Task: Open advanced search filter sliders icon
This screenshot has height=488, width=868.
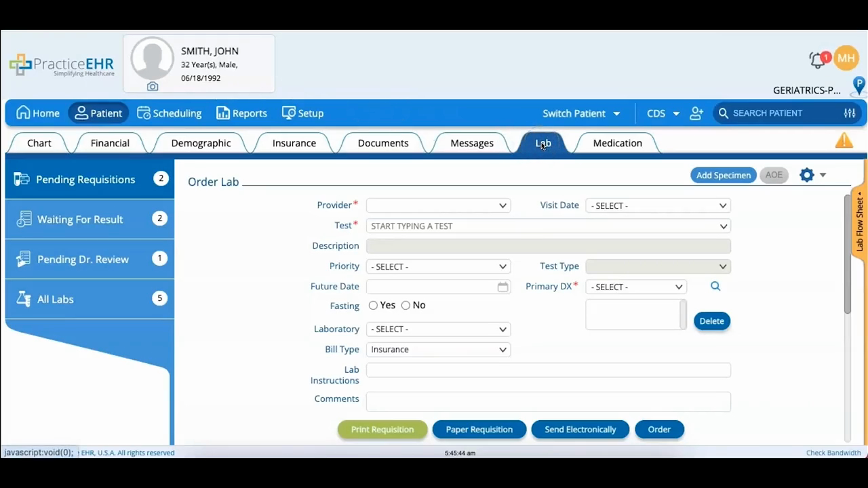Action: [x=850, y=113]
